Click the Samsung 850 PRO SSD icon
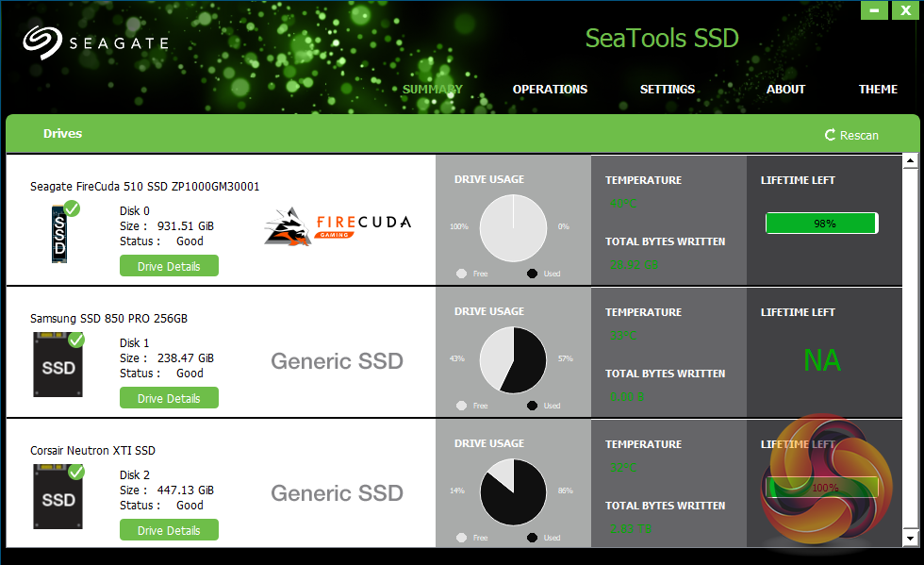The height and width of the screenshot is (565, 924). click(58, 363)
